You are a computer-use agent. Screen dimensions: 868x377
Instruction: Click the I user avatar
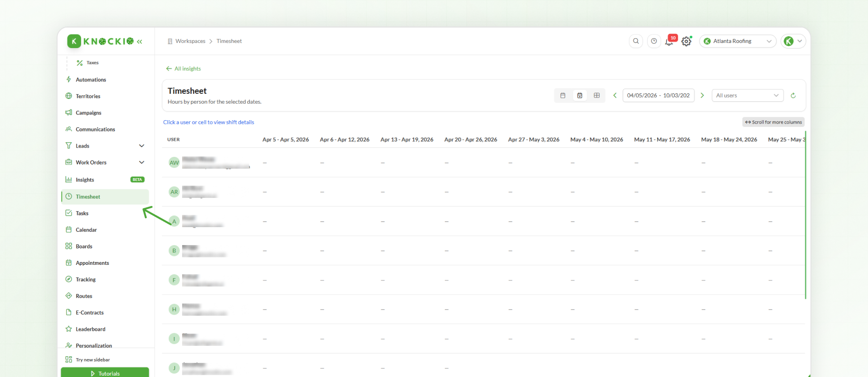(x=174, y=339)
